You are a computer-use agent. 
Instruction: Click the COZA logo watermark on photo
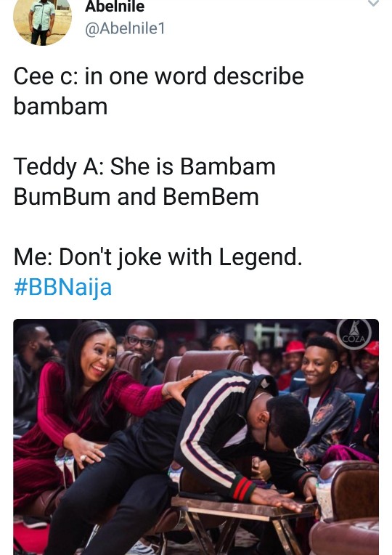pyautogui.click(x=354, y=334)
